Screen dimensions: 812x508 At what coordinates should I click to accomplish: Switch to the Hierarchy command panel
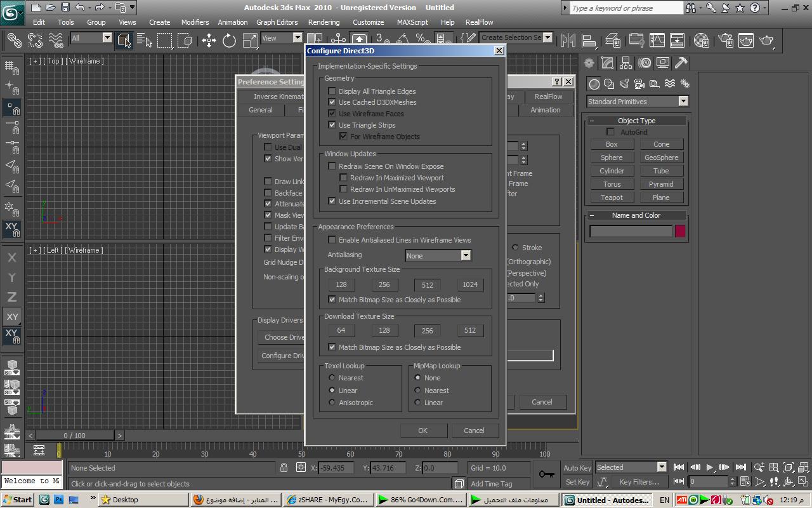(626, 63)
